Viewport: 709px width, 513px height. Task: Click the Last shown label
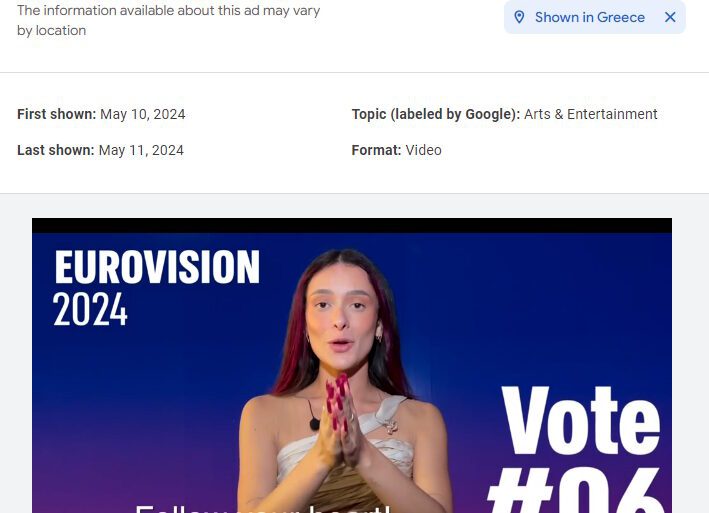pos(56,150)
